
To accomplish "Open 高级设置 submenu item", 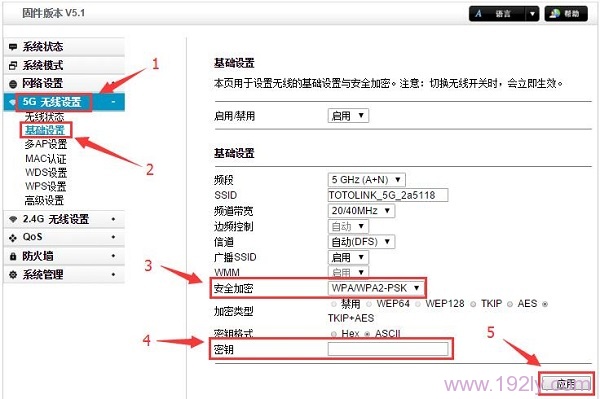I will pos(44,200).
